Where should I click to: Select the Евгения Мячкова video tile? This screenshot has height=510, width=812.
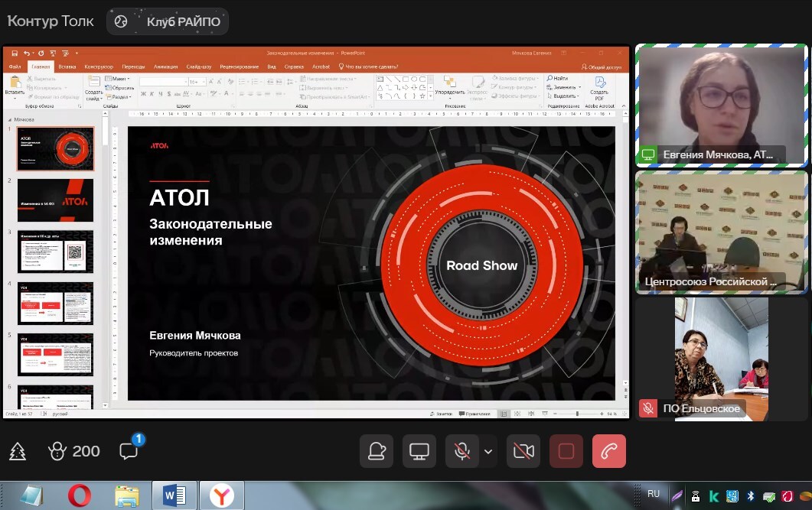[721, 106]
